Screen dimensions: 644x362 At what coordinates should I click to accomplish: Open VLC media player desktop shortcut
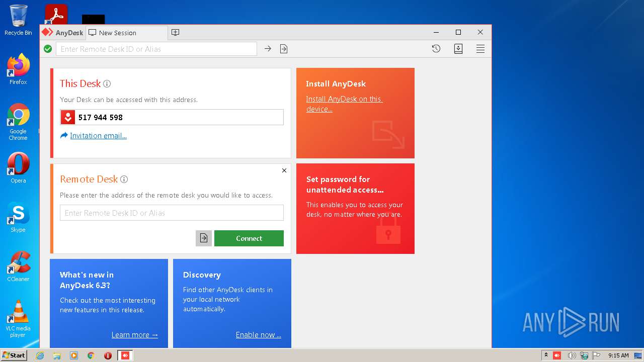[18, 319]
